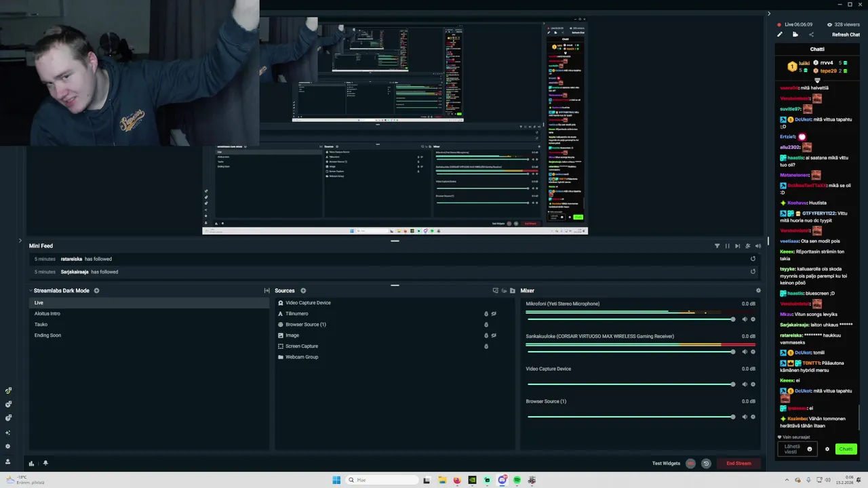Toggle the replay buffer button
This screenshot has height=488, width=868.
[706, 464]
